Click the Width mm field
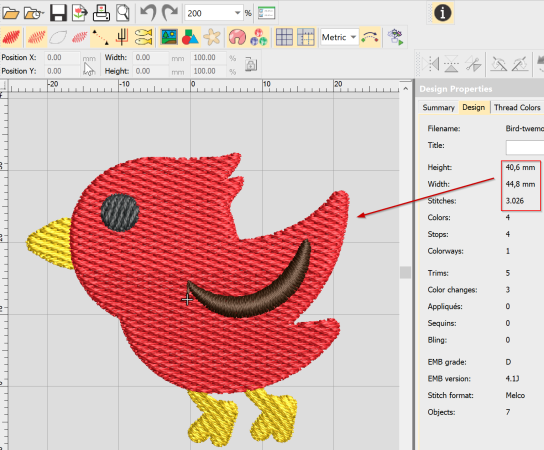 pos(151,57)
